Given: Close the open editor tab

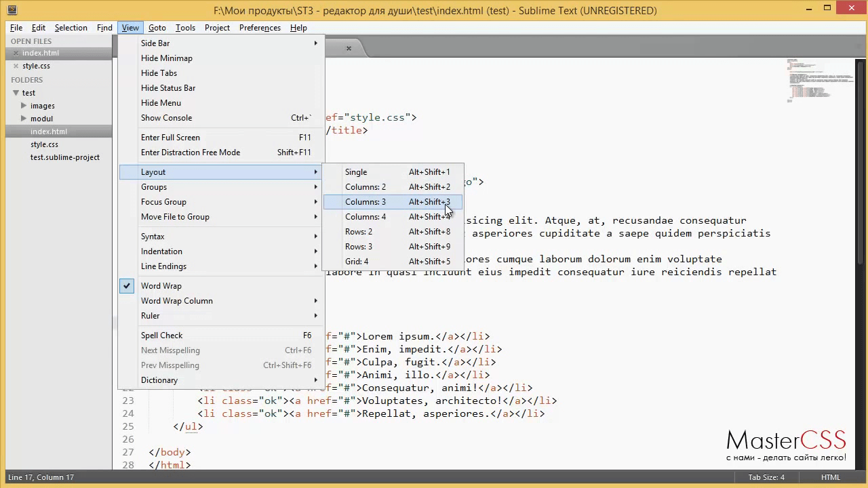Looking at the screenshot, I should coord(349,48).
